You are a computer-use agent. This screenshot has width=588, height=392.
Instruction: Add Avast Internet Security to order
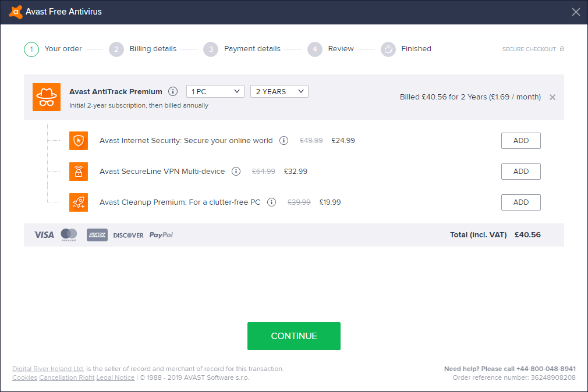tap(521, 141)
